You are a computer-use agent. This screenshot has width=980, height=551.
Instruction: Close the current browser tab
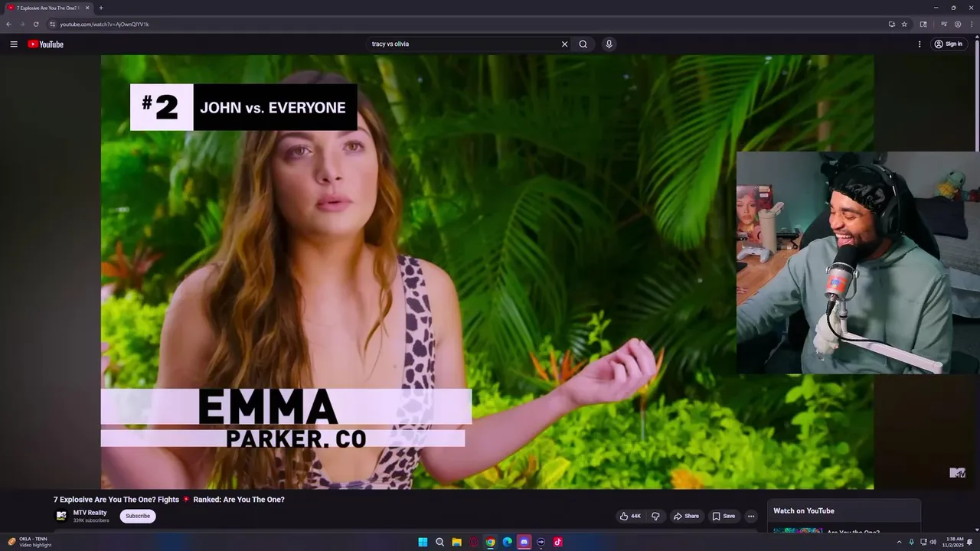tap(87, 8)
